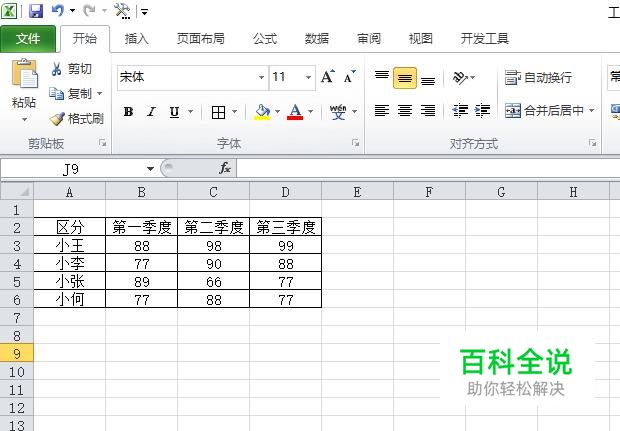
Task: Toggle left text alignment
Action: click(382, 111)
